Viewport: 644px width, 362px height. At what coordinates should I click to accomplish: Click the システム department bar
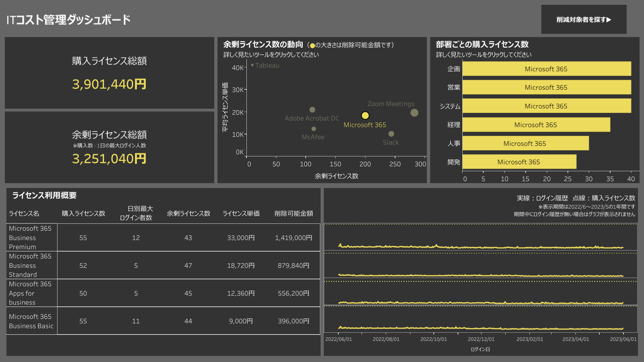coord(546,106)
